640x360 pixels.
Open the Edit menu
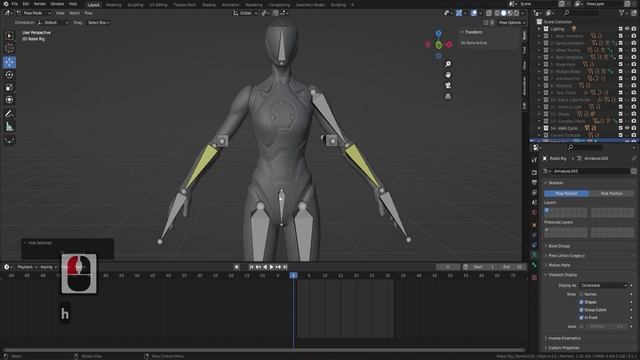pos(26,4)
